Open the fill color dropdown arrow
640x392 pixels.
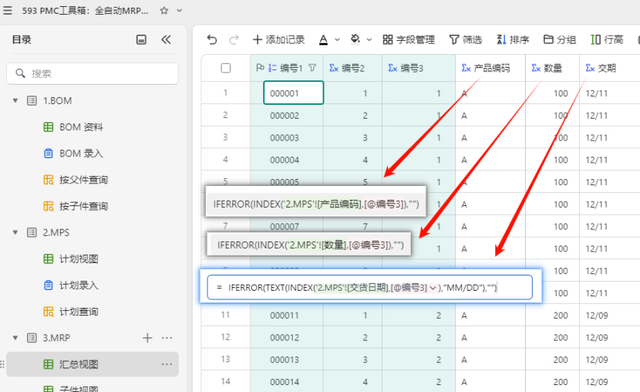click(369, 40)
